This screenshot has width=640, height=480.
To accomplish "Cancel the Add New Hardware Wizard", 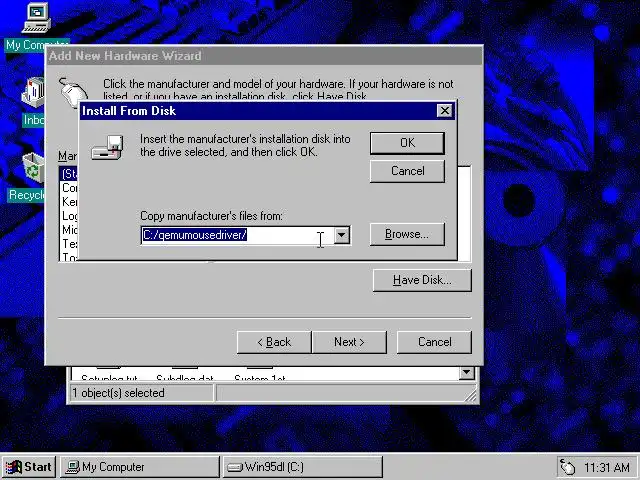I will (434, 342).
